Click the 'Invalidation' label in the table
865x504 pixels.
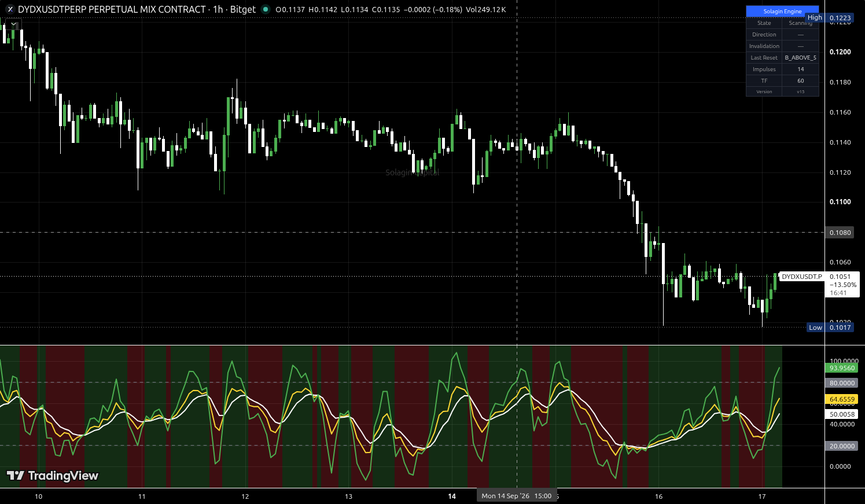click(764, 46)
